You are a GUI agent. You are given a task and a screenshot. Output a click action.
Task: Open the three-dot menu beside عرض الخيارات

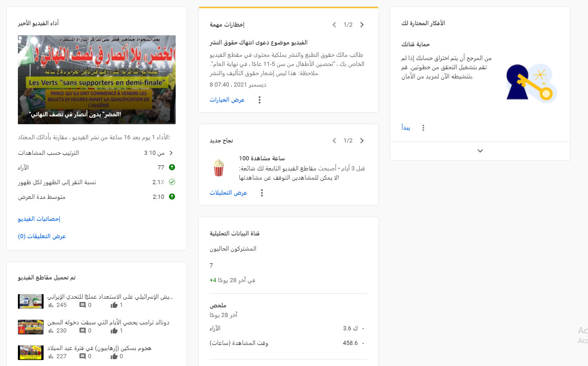coord(259,99)
